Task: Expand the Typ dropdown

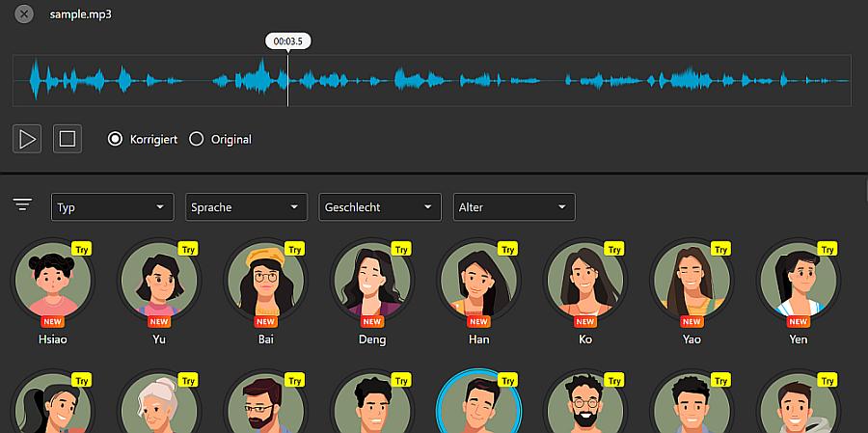Action: coord(112,207)
